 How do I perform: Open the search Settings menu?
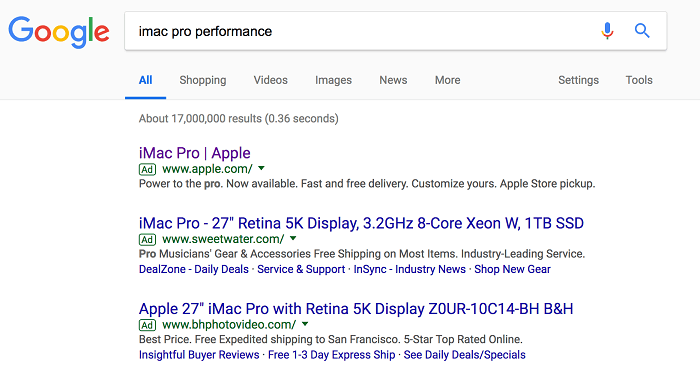click(578, 80)
